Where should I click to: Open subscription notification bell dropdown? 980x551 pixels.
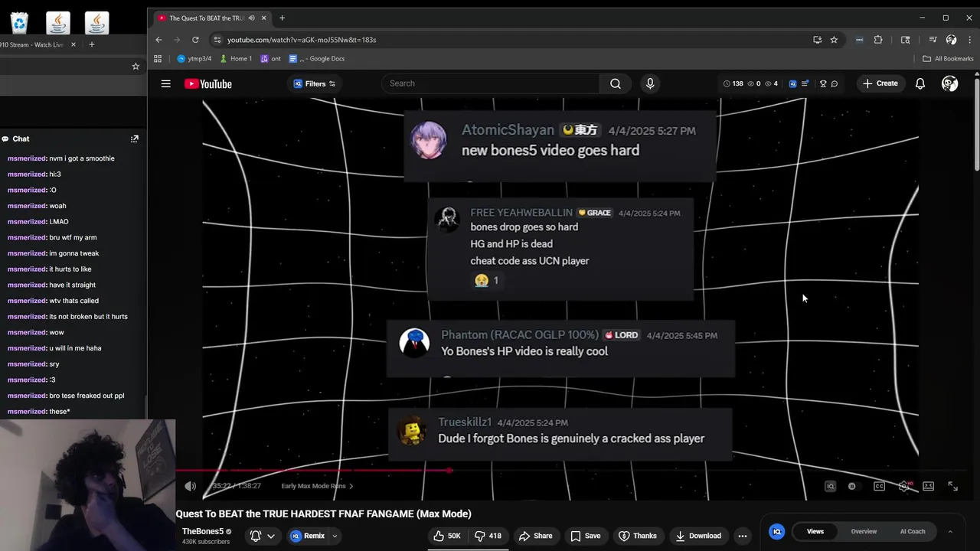(x=262, y=536)
